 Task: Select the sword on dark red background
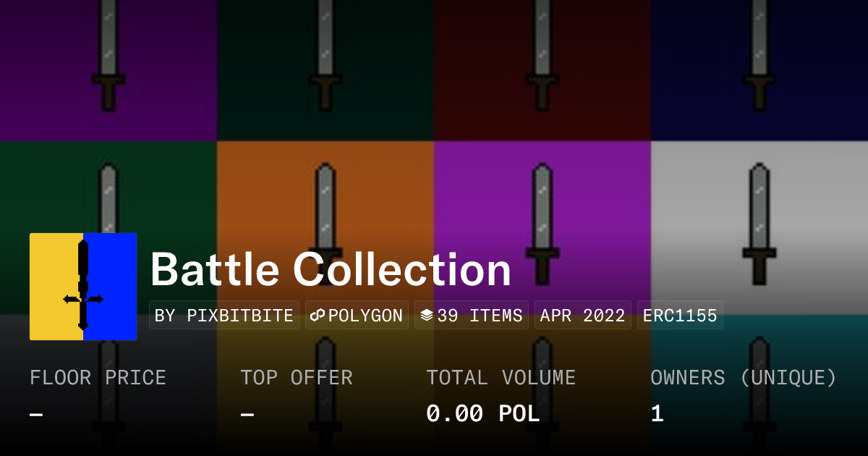542,56
